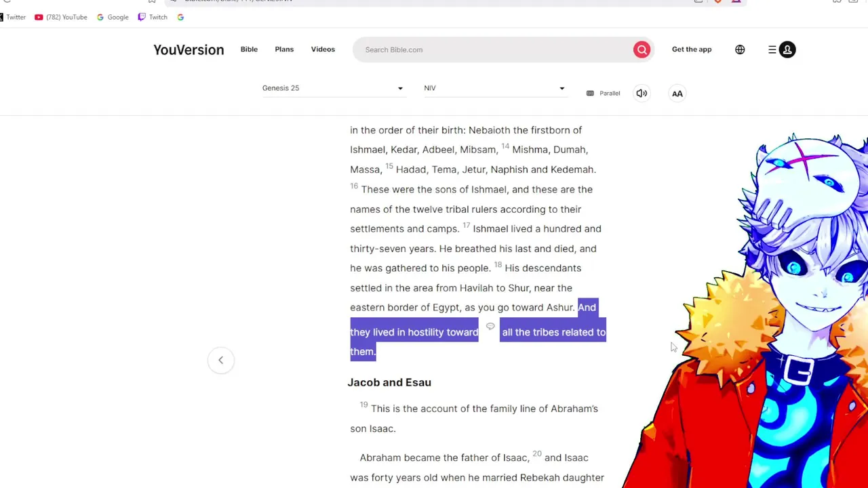Screen dimensions: 868x488
Task: Go to previous chapter arrow
Action: (x=220, y=360)
